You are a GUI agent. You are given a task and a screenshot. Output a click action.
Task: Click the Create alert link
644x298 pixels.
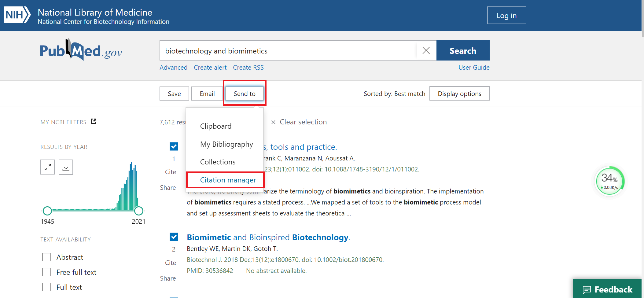[x=210, y=68]
